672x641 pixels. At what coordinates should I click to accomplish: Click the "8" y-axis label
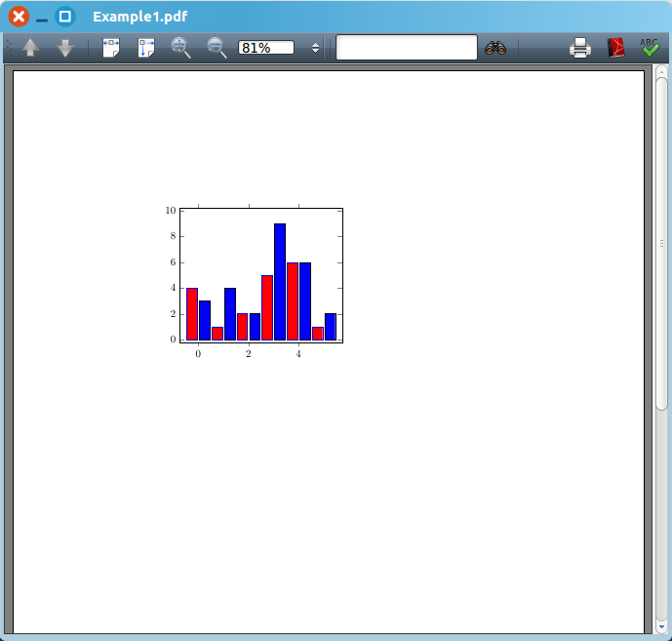tap(174, 236)
